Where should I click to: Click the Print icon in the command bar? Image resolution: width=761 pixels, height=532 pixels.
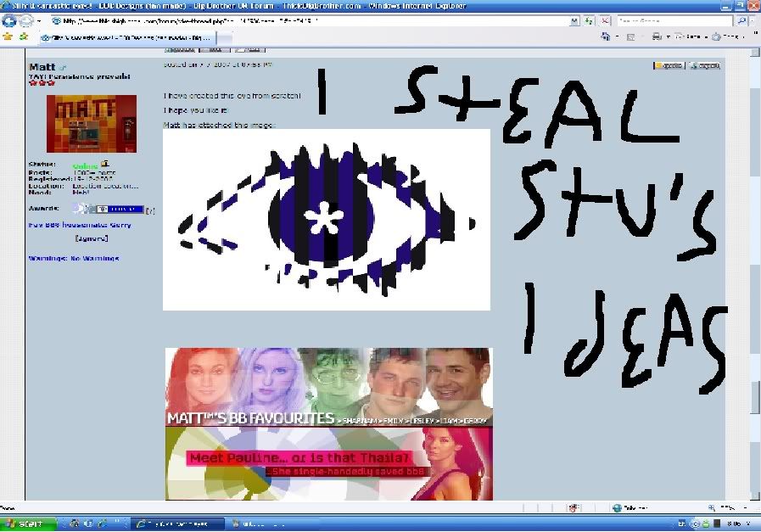[656, 36]
